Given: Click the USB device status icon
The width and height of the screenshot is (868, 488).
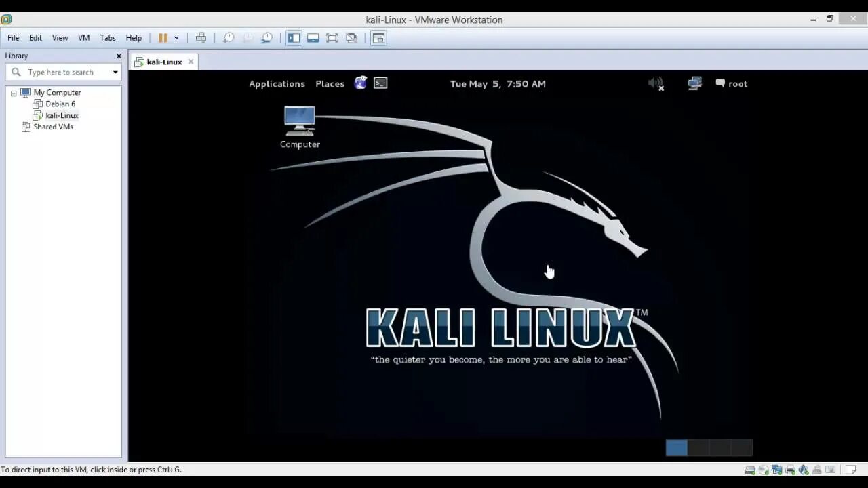Looking at the screenshot, I should [817, 469].
